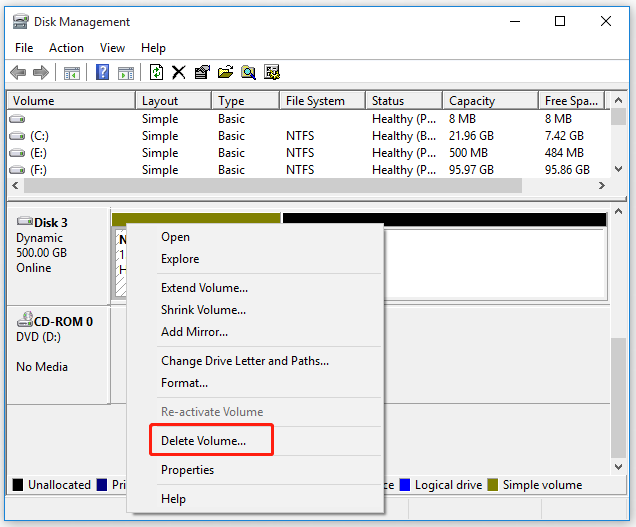Click the Refresh toolbar icon

click(156, 73)
